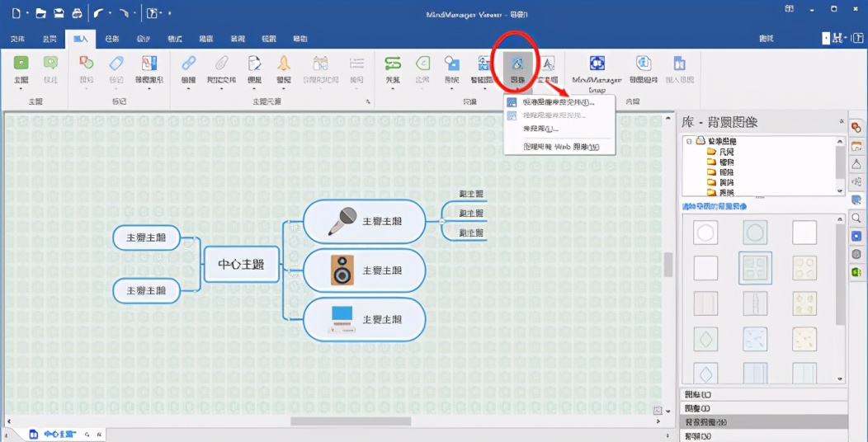Click the numbering lines icon in the ribbon

[x=356, y=63]
